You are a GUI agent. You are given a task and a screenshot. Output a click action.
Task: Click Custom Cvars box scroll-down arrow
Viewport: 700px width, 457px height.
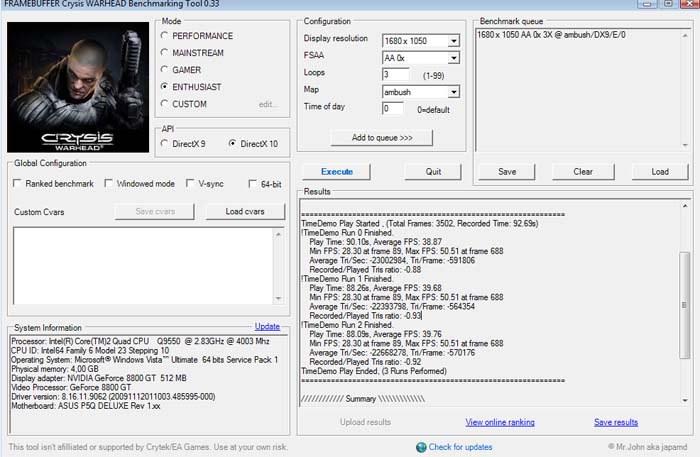(279, 298)
